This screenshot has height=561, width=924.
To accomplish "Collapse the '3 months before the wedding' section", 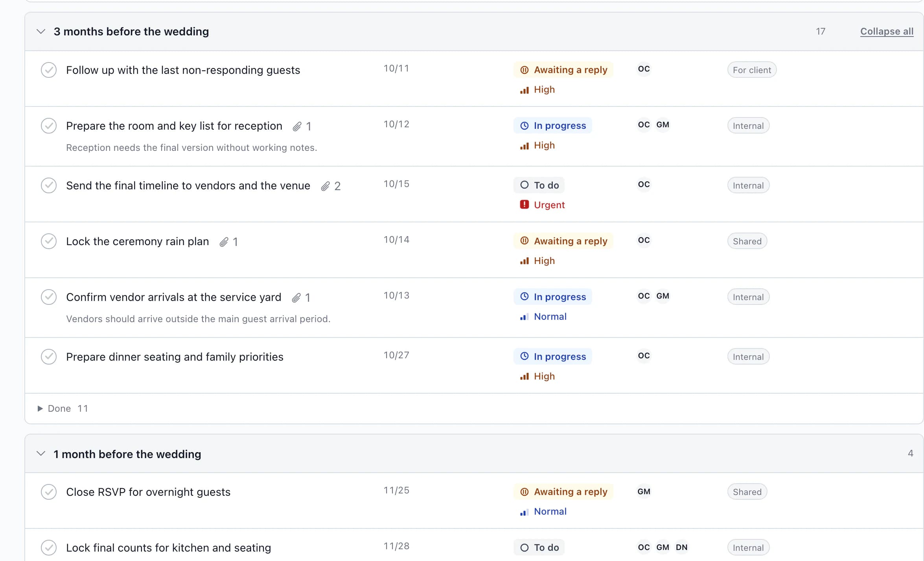I will 41,31.
